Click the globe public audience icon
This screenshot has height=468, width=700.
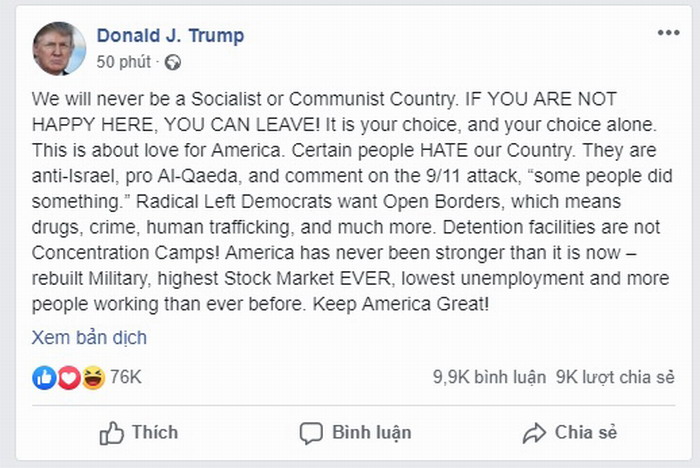click(173, 62)
